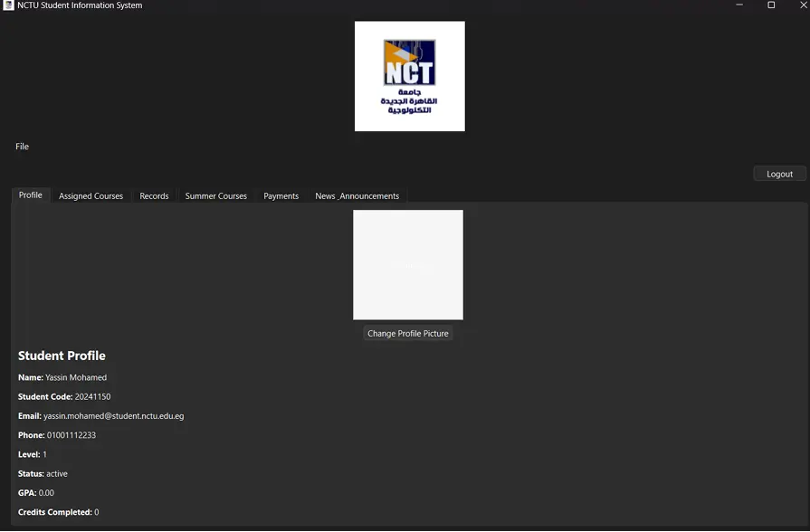Screen dimensions: 810x532
Task: Switch to the Profile tab
Action: [31, 195]
